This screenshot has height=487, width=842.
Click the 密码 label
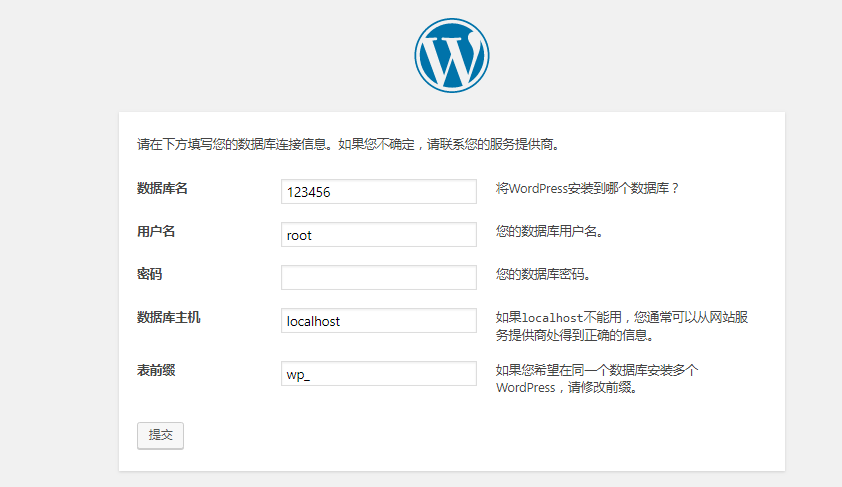tap(150, 274)
